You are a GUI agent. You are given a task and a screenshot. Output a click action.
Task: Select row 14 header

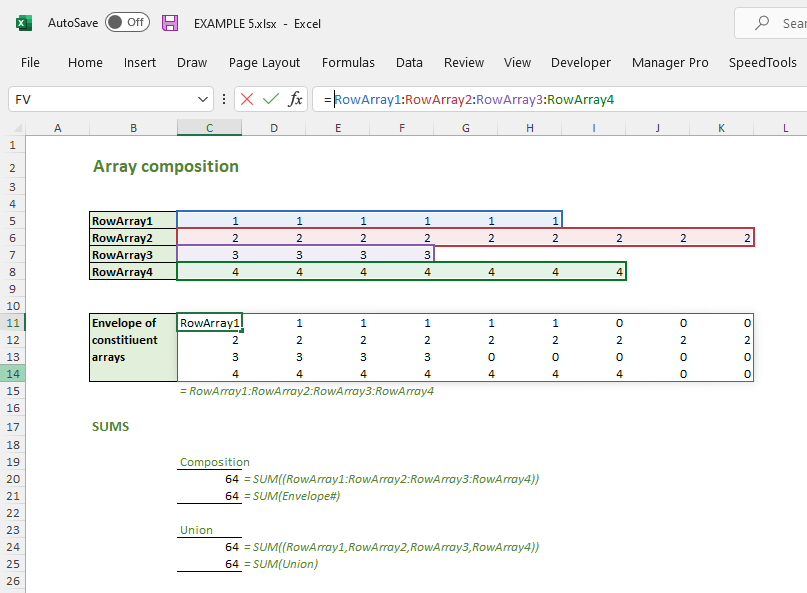click(13, 374)
